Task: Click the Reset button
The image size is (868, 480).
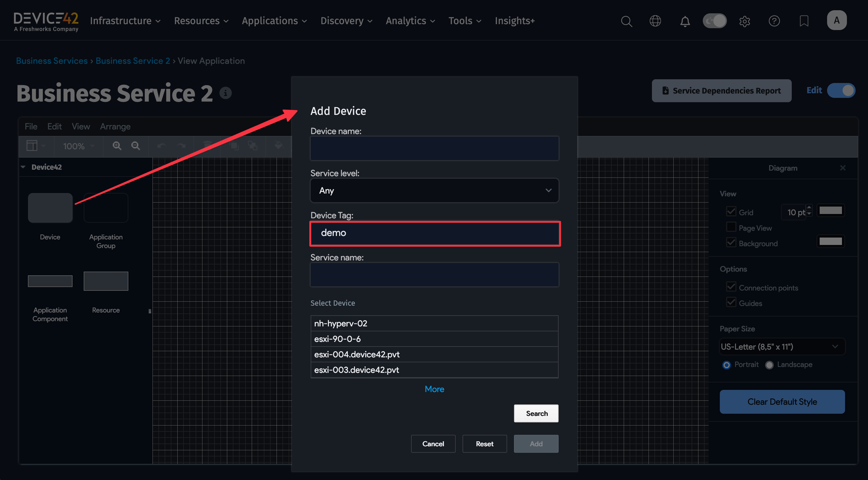Action: coord(485,444)
